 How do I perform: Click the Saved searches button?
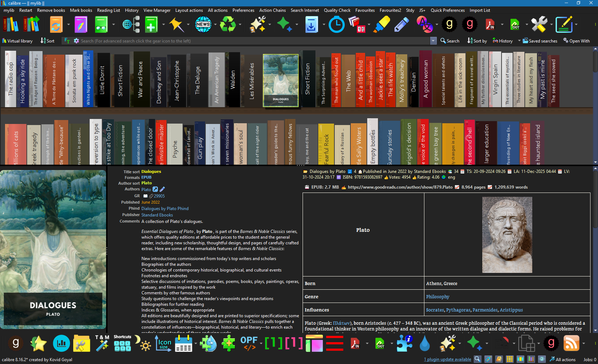coord(540,41)
